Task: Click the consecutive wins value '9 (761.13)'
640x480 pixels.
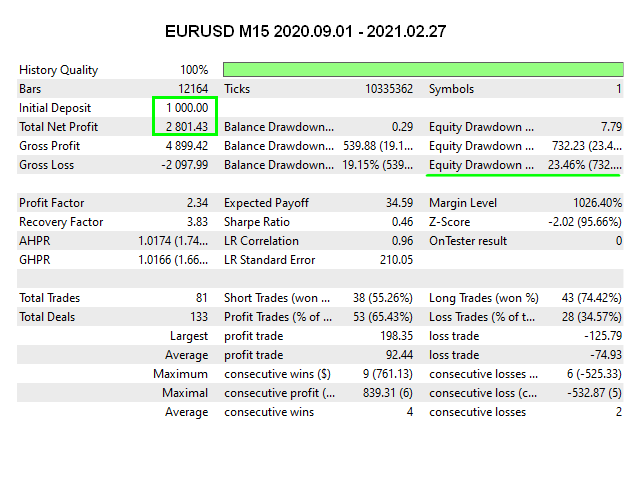Action: 388,374
